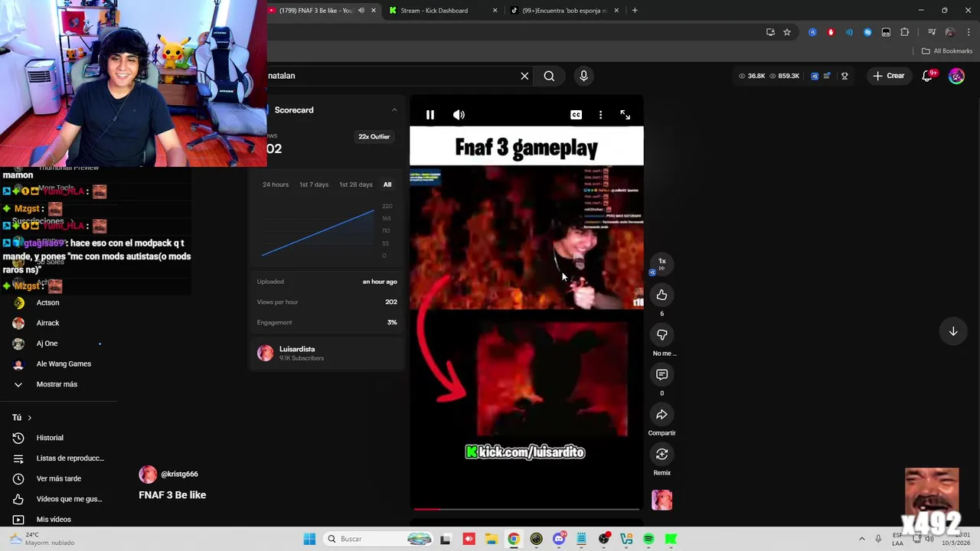Open Spotify from the taskbar
The image size is (980, 551).
[x=648, y=539]
